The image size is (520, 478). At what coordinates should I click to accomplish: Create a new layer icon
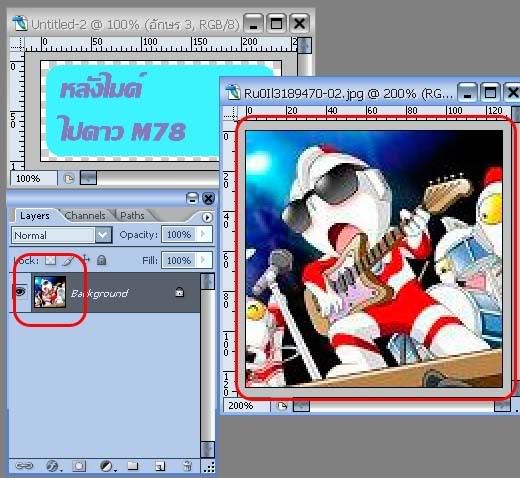(x=160, y=466)
